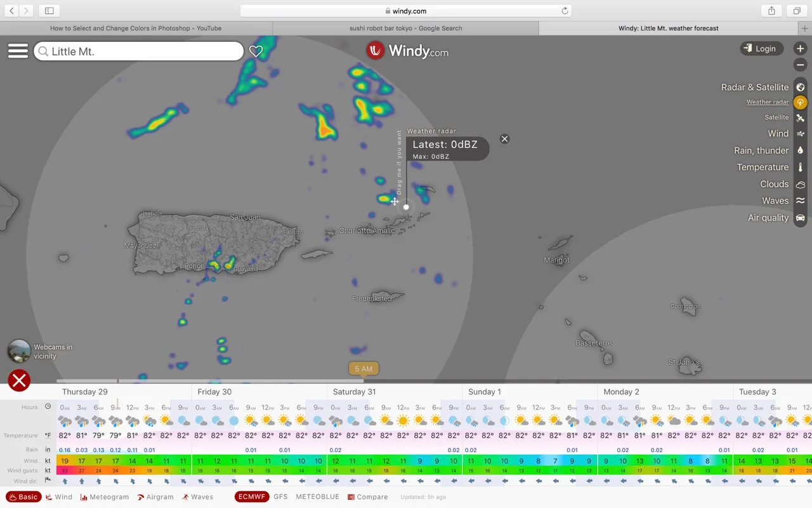Click the 5 AM timeline marker
The height and width of the screenshot is (508, 812).
[x=363, y=369]
